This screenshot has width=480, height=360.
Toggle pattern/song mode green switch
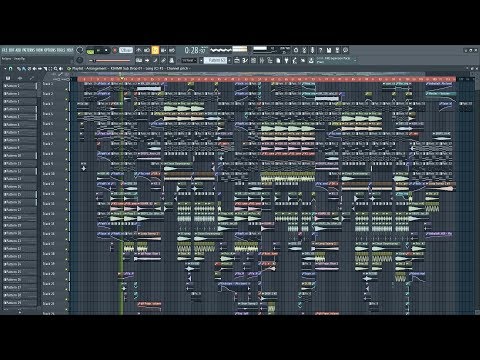[x=90, y=51]
